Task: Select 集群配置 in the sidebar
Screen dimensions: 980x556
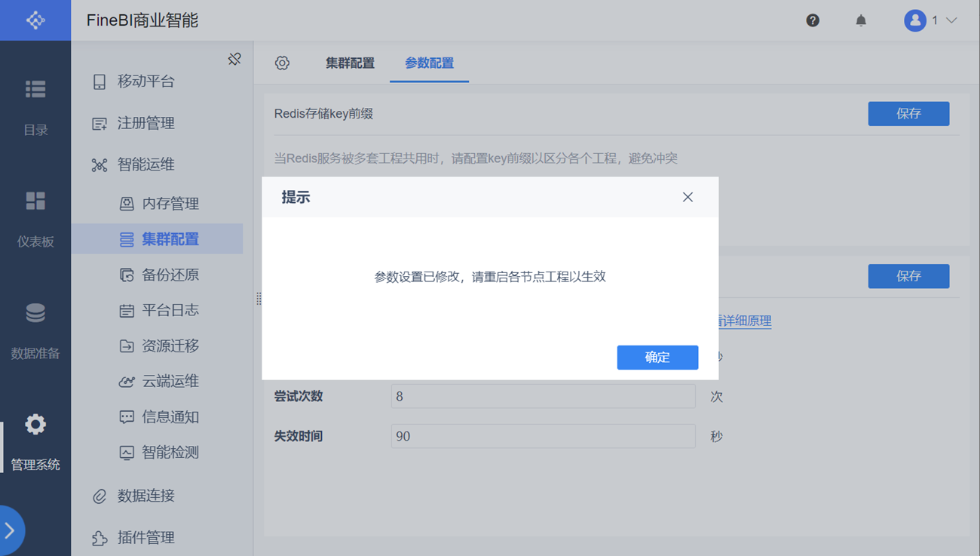Action: click(x=157, y=239)
